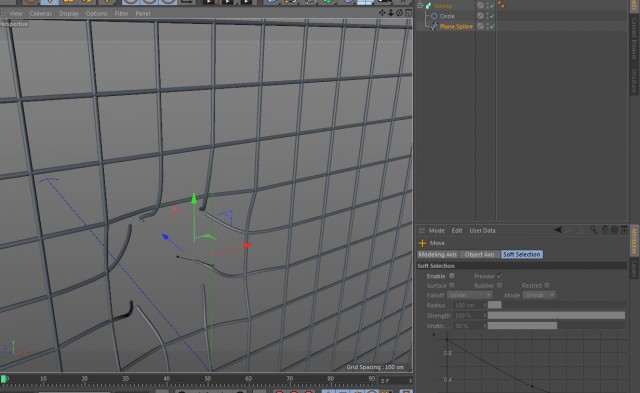The image size is (640, 393).
Task: Click the Circle spline icon in Object Manager
Action: point(434,16)
